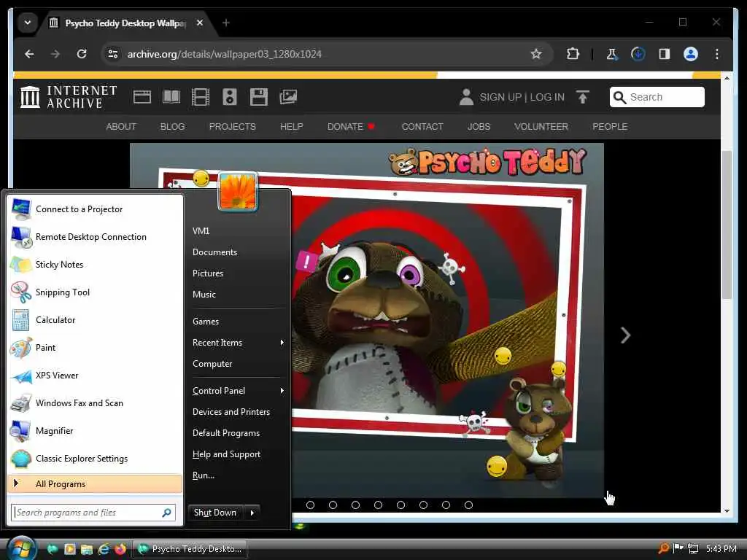Select the seventh carousel dot
The width and height of the screenshot is (747, 560).
(446, 505)
